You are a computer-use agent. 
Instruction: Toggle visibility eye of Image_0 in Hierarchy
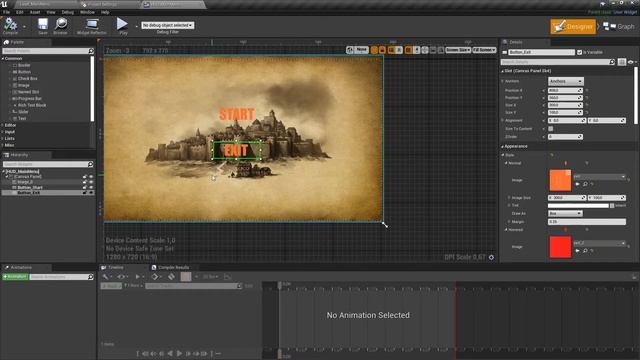(x=91, y=182)
